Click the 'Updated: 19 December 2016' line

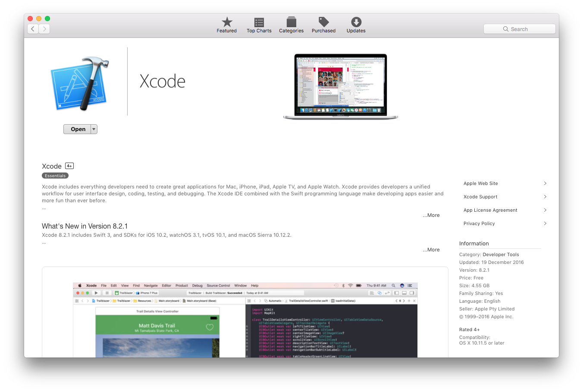pyautogui.click(x=492, y=262)
